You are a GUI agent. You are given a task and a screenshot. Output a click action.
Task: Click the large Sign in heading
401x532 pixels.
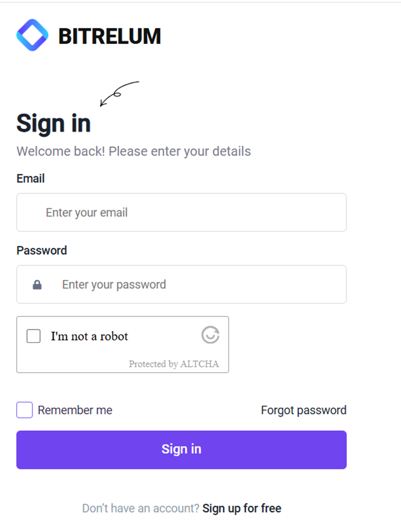coord(54,124)
